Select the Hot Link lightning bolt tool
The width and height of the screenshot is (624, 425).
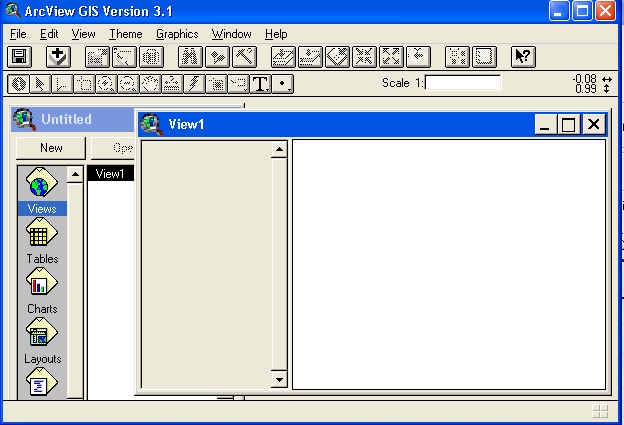pyautogui.click(x=194, y=84)
